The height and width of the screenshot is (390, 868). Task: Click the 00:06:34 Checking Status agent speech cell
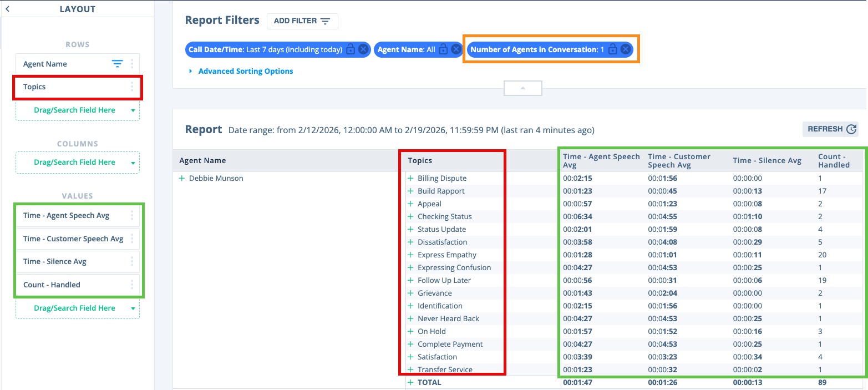576,217
